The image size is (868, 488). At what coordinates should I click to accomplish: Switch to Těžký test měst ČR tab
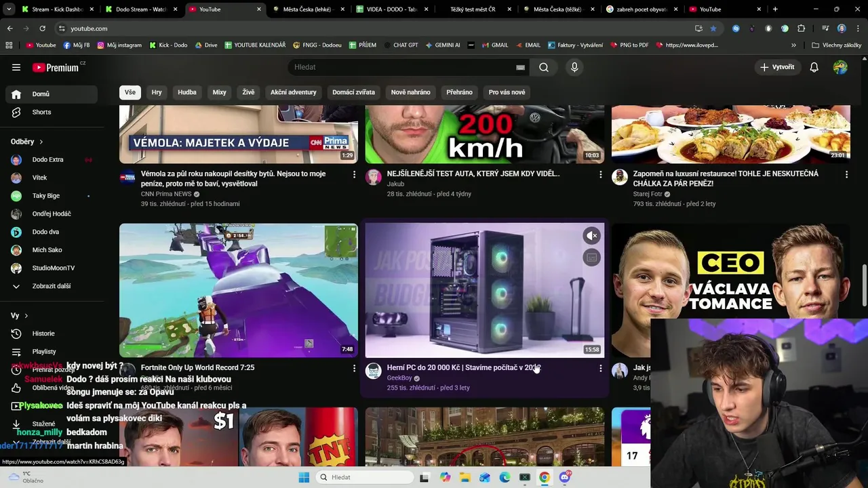click(473, 9)
